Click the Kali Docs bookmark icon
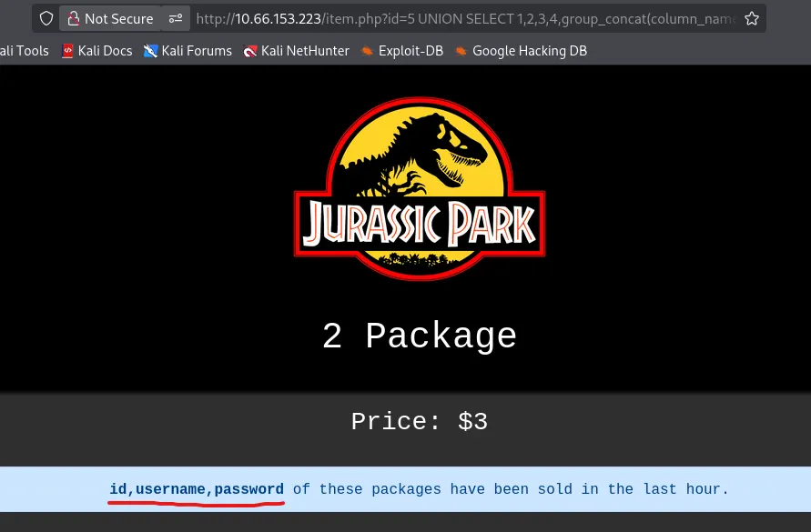Image resolution: width=811 pixels, height=532 pixels. (67, 51)
